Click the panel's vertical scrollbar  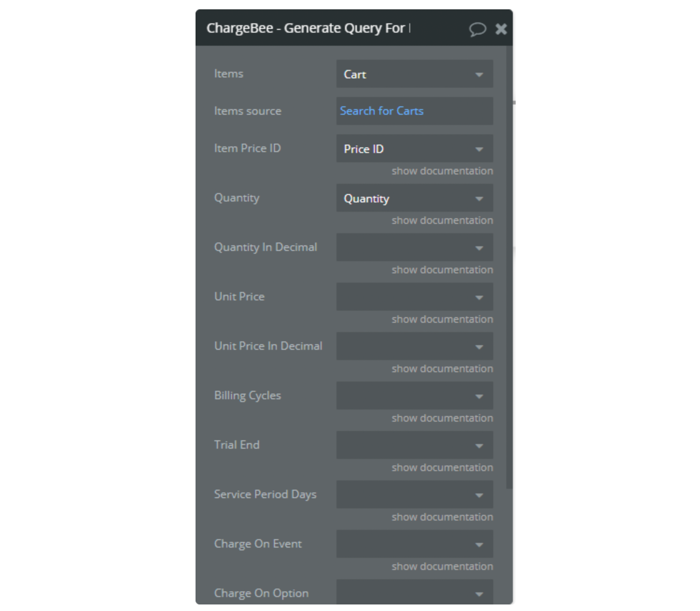click(x=509, y=267)
